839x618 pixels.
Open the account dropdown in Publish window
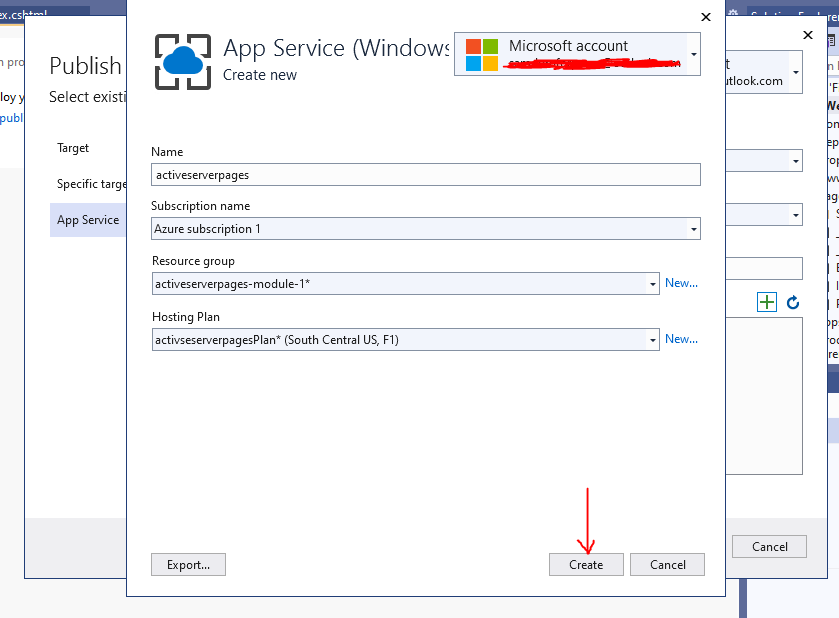click(796, 72)
